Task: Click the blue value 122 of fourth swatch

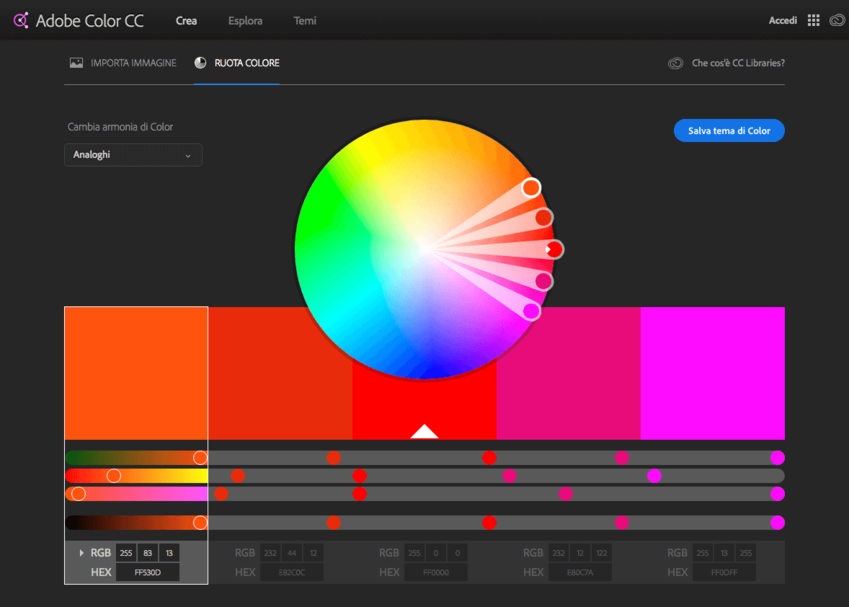Action: [602, 553]
